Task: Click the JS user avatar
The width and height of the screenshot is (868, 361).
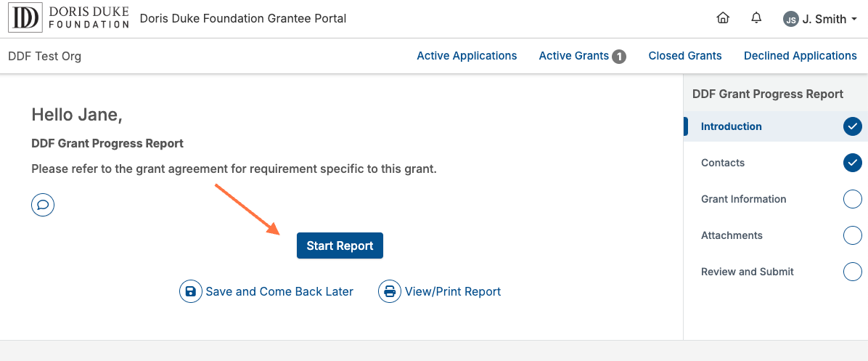Action: pos(790,20)
